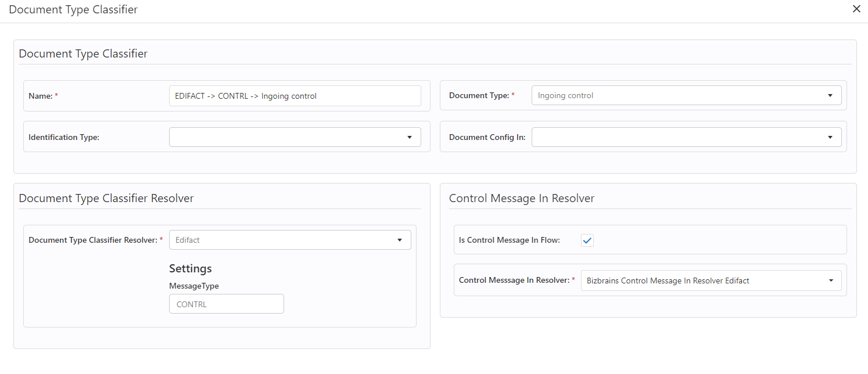Click the "Document Type:" field label
Screen dimensions: 868x374
point(479,96)
